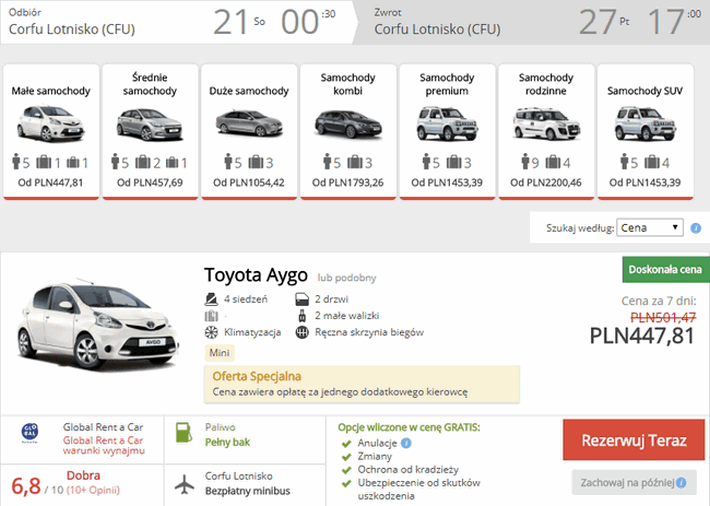
Task: Click the Rezerwuj Teraz button
Action: coord(634,440)
